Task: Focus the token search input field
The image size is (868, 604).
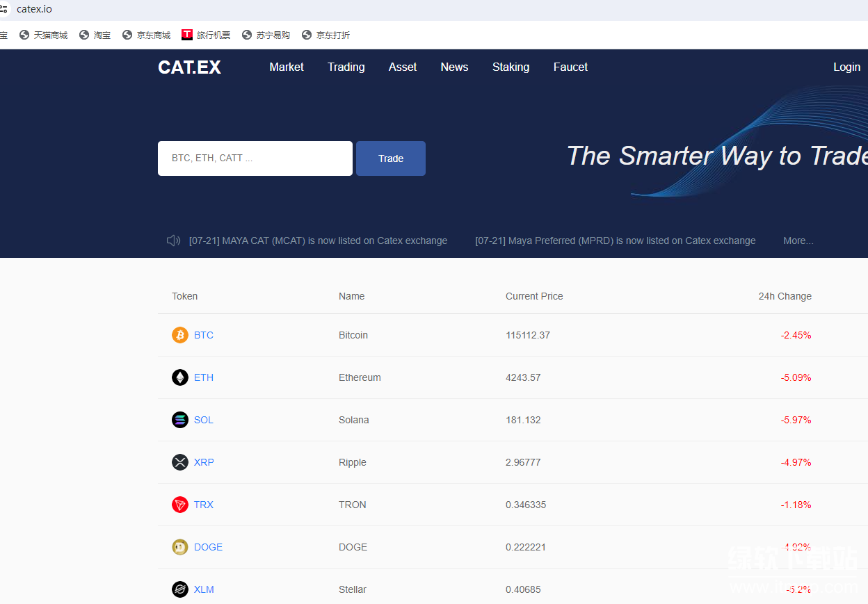Action: (x=255, y=158)
